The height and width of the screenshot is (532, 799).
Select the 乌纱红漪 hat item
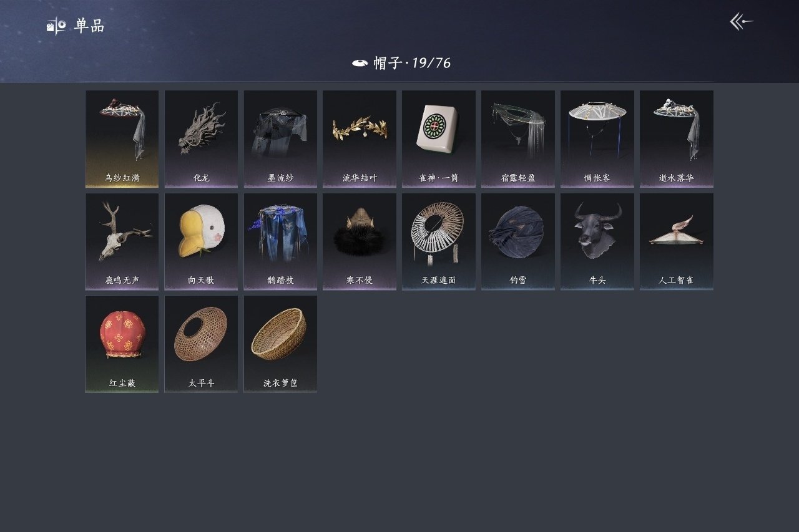[122, 139]
